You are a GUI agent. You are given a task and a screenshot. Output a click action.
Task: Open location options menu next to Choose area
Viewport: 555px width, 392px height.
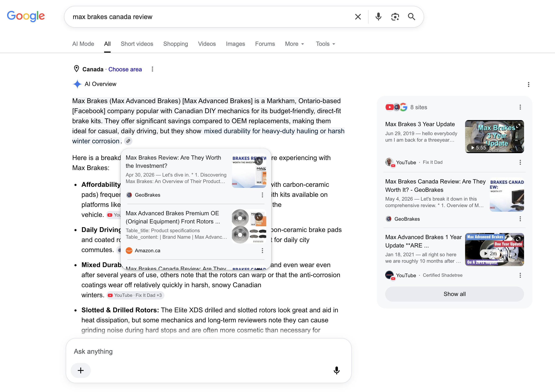[x=152, y=69]
